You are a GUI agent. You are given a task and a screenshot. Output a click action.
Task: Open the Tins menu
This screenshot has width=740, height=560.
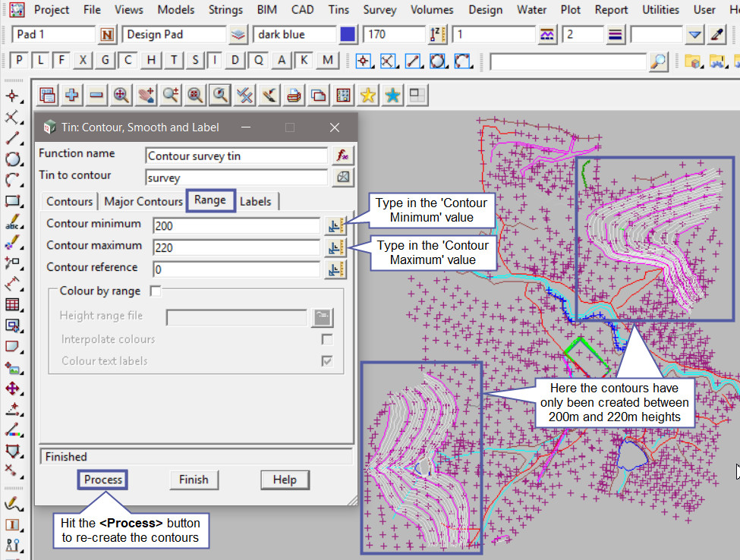pos(339,10)
